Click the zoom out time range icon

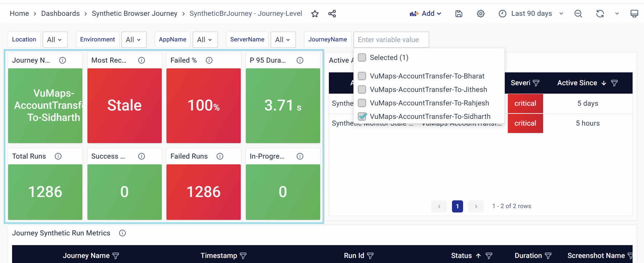578,14
